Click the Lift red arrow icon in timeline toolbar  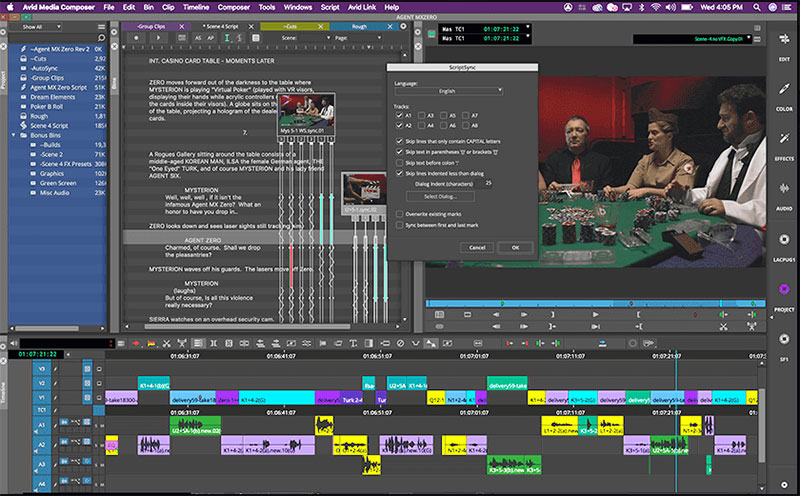click(136, 343)
